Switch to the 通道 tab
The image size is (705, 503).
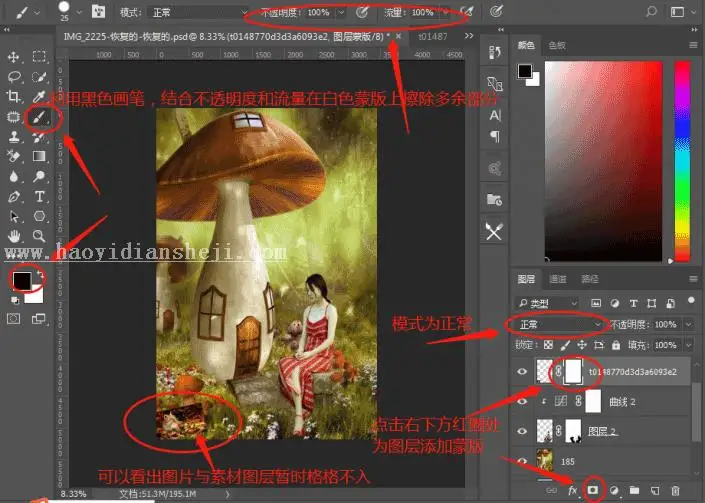[x=558, y=279]
